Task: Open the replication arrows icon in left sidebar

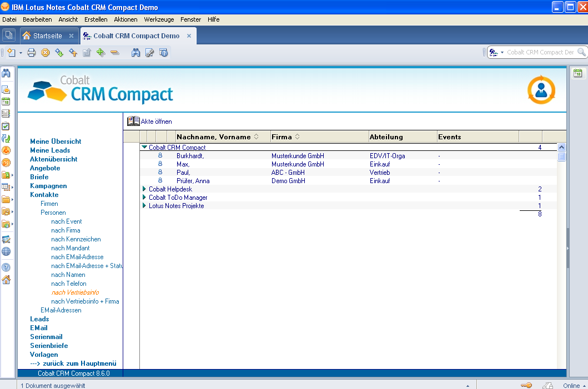Action: pos(6,138)
